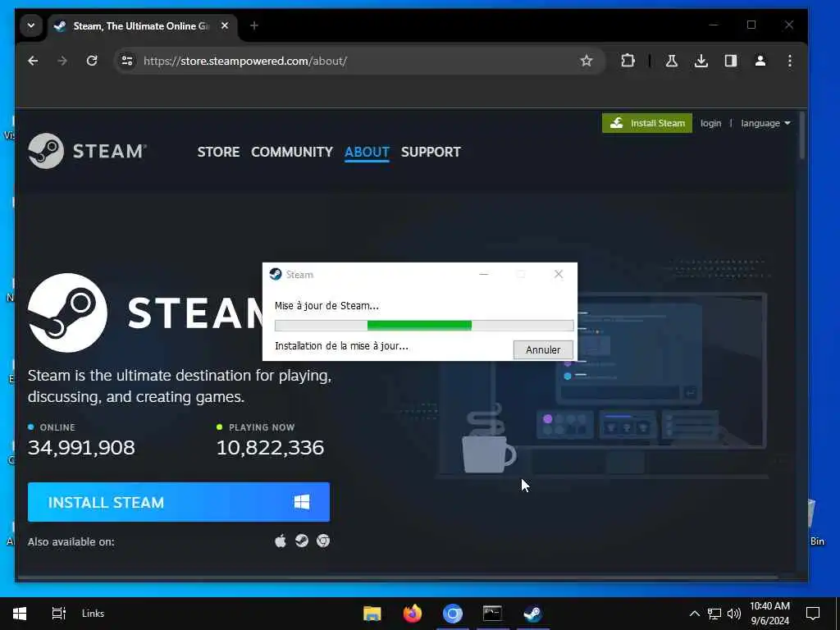Click the SteamOS Linux download icon
The image size is (840, 630).
point(302,541)
